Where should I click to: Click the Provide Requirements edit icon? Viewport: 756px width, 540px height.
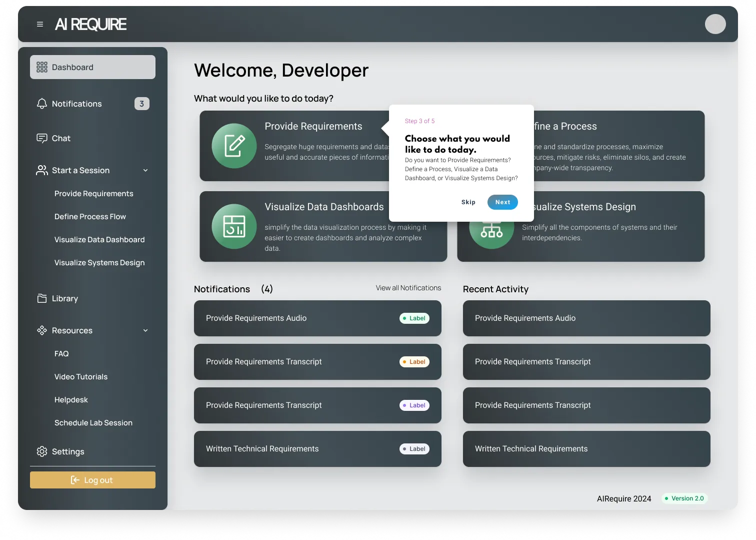point(234,146)
